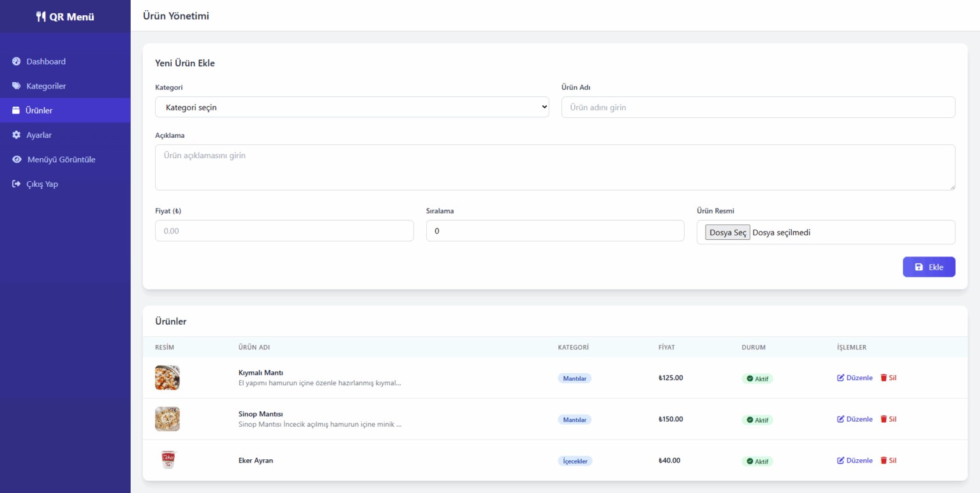
Task: Click the Ayarlar gear icon
Action: point(17,135)
